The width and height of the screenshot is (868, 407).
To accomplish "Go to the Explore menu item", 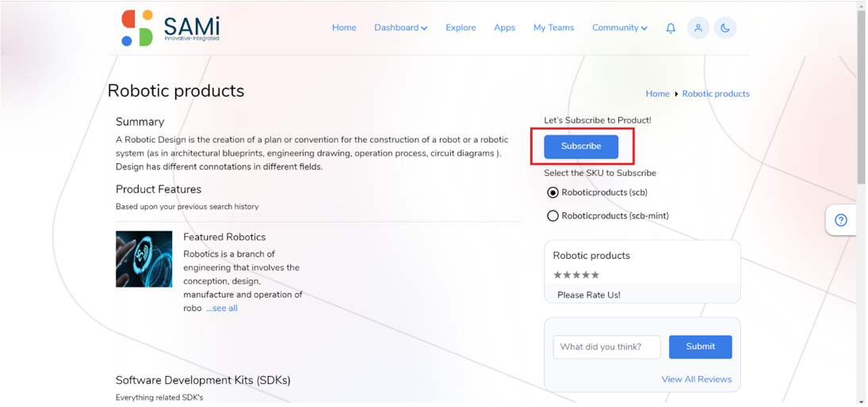I will click(x=461, y=28).
